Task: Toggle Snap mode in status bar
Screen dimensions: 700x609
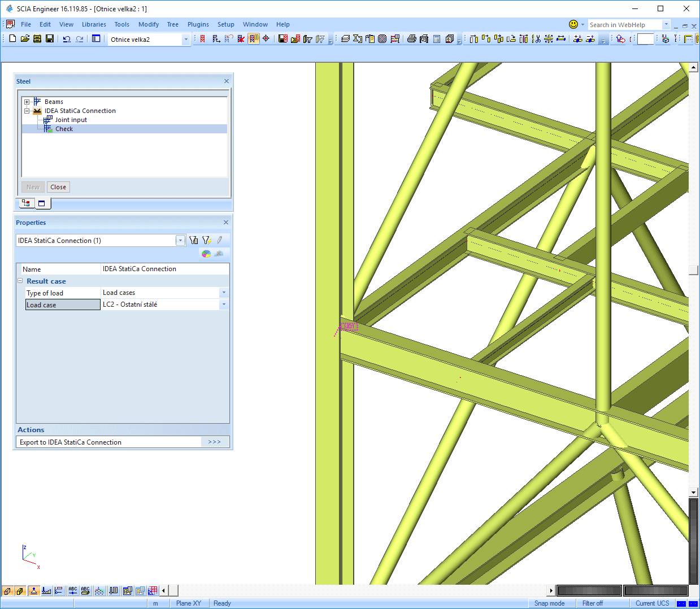Action: point(549,603)
